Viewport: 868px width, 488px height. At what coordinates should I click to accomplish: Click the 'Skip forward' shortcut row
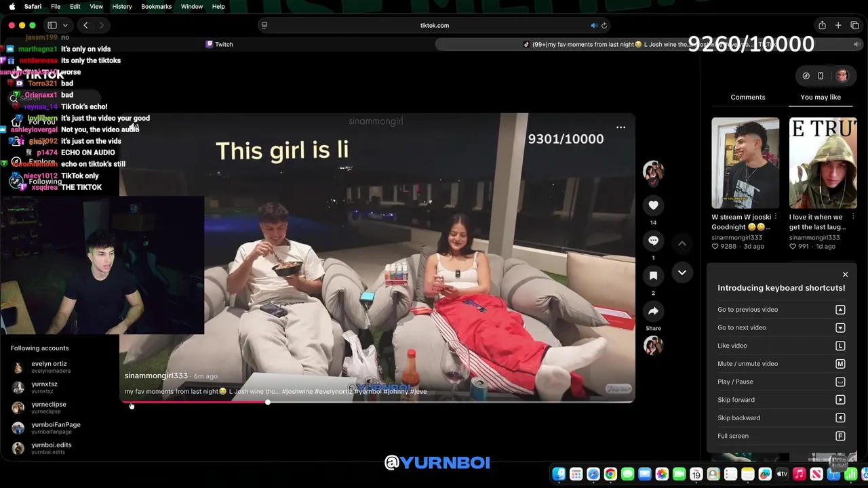(781, 400)
